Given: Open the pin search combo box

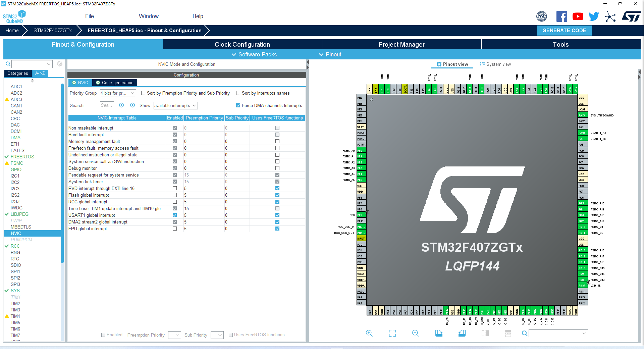Looking at the screenshot, I should (558, 333).
